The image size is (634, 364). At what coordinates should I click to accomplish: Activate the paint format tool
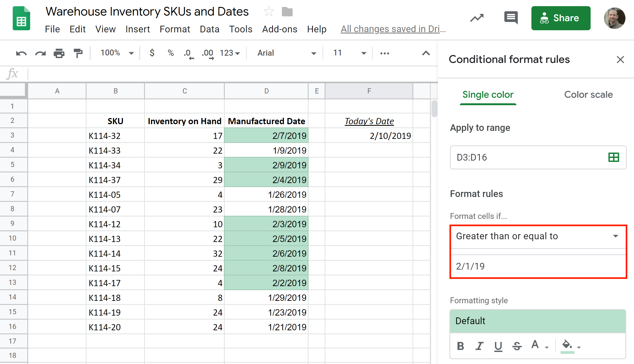tap(78, 53)
